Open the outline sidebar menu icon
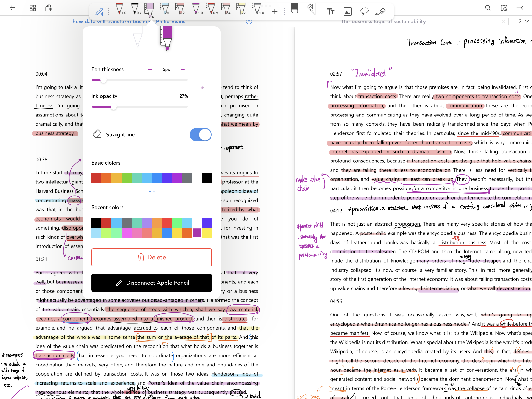 [x=520, y=8]
